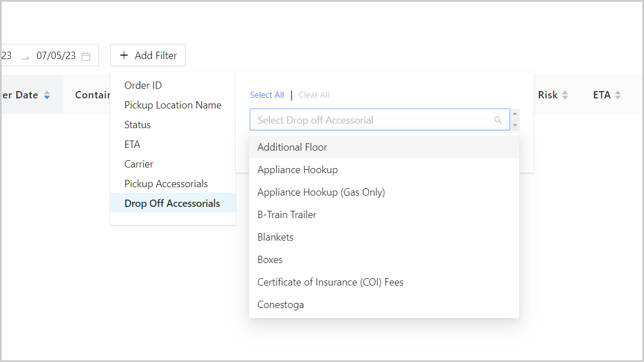Choose Pickup Location Name filter

coord(173,105)
